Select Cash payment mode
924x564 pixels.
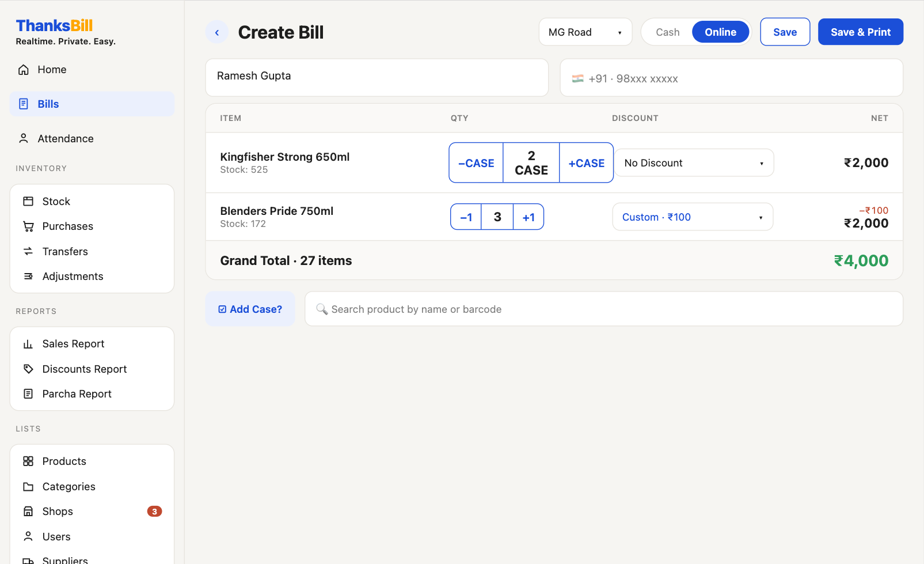(x=668, y=32)
